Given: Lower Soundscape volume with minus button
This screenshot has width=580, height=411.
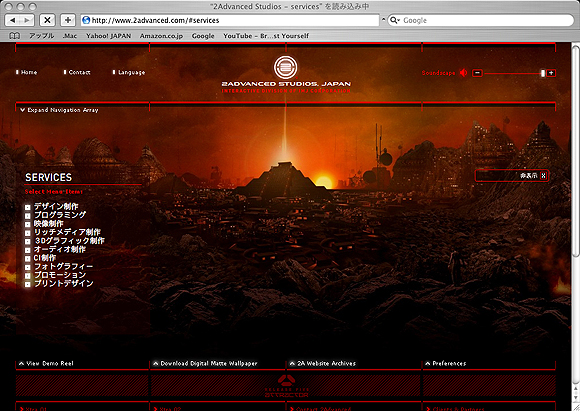Looking at the screenshot, I should click(x=477, y=73).
